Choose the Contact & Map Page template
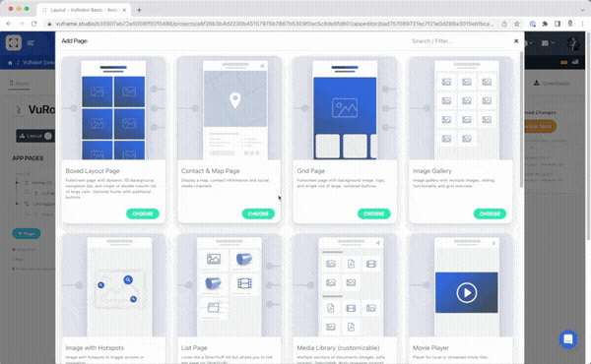Viewport: 591px width, 364px height. point(258,213)
